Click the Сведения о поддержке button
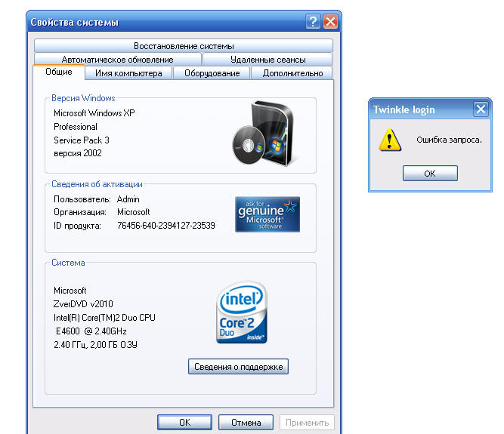Viewport: 504px width, 434px height. (x=238, y=367)
